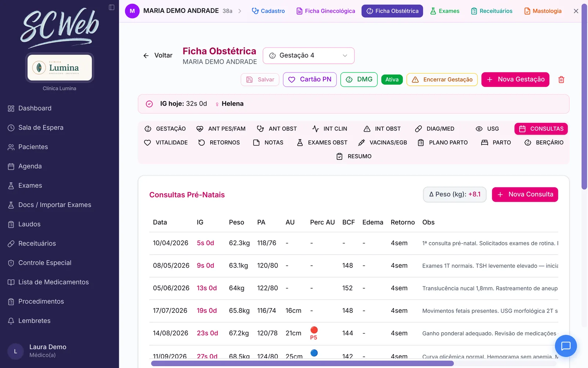Viewport: 588px width, 368px height.
Task: Select VACINAS/EGB section
Action: click(383, 142)
